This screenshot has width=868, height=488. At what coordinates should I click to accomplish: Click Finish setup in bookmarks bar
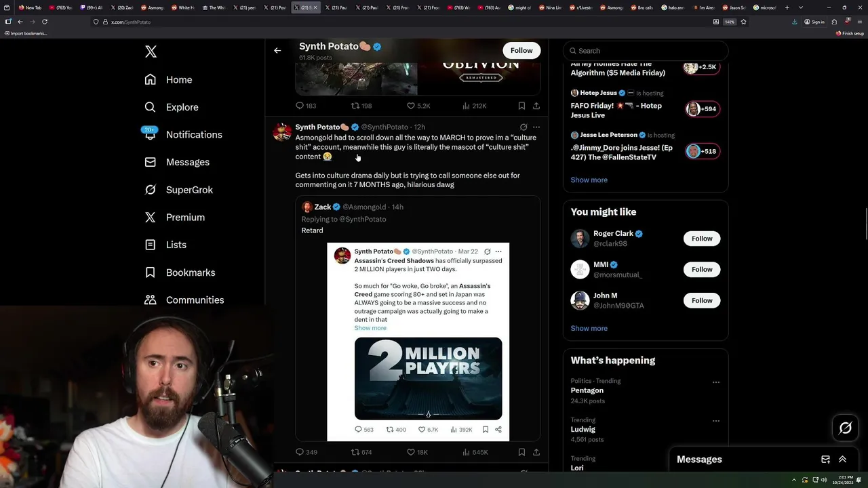click(850, 33)
